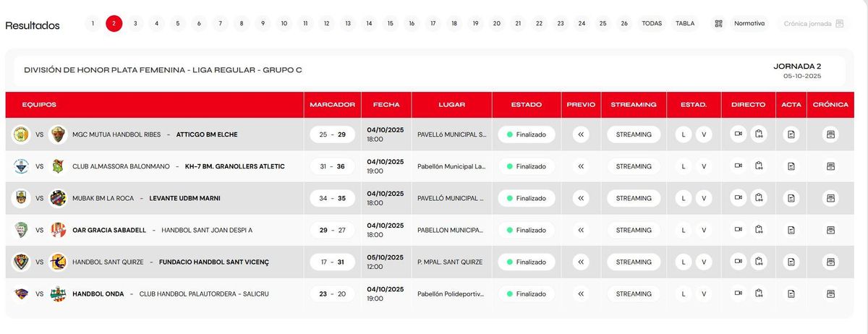The height and width of the screenshot is (334, 868).
Task: Select visitor stats 'V' for Almassora match
Action: point(704,166)
